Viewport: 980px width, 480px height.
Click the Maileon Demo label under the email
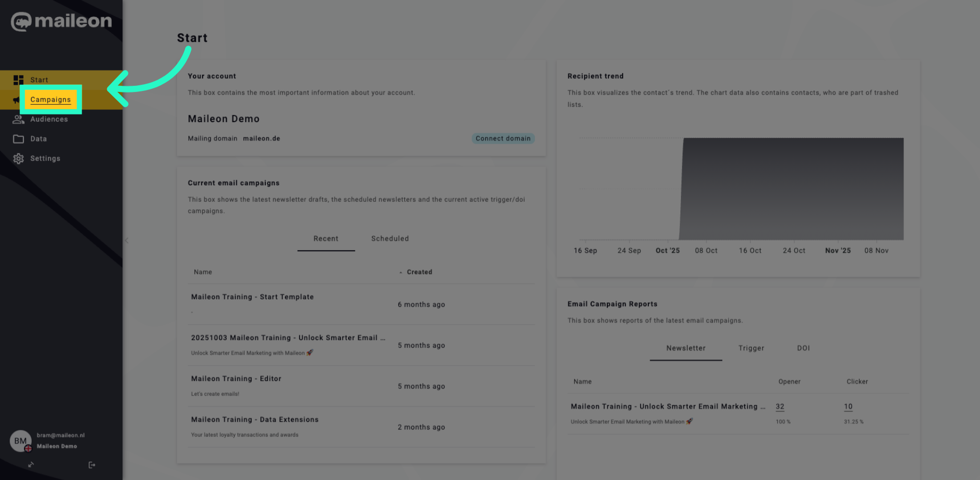pos(57,446)
